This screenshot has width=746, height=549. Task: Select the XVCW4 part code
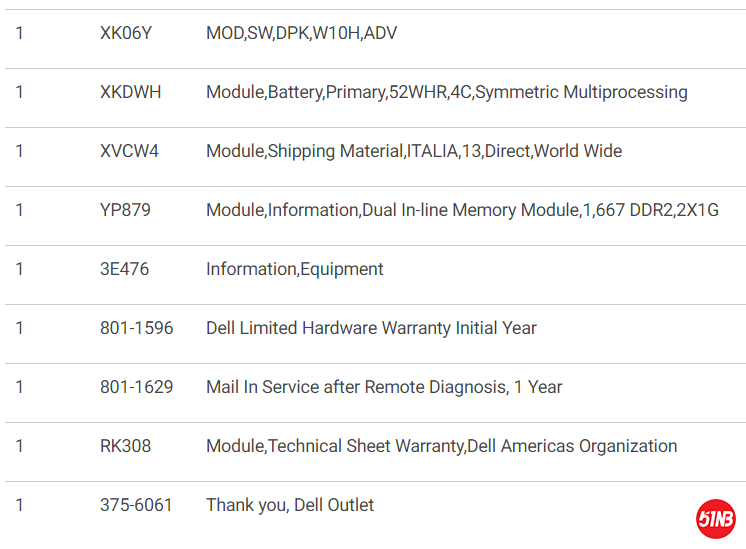coord(129,151)
